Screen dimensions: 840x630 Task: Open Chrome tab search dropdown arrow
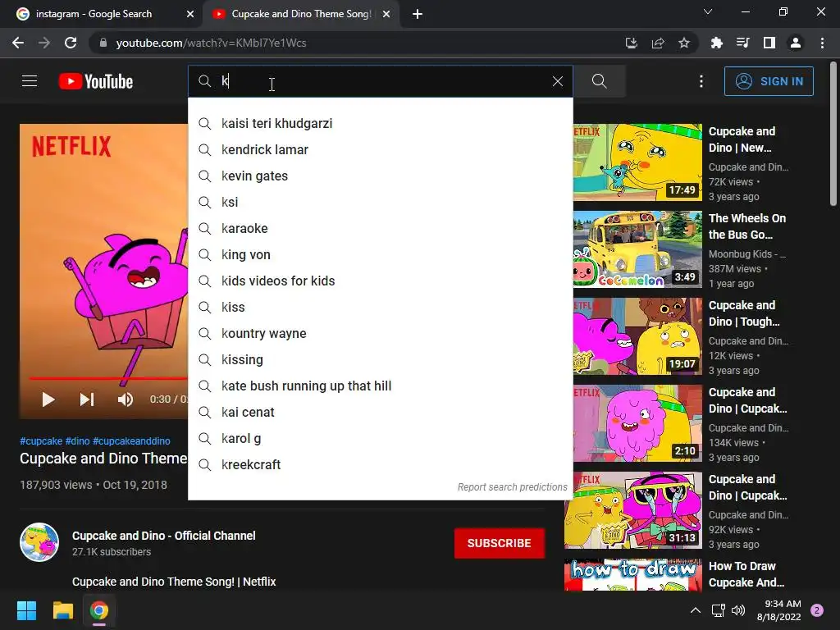tap(708, 11)
